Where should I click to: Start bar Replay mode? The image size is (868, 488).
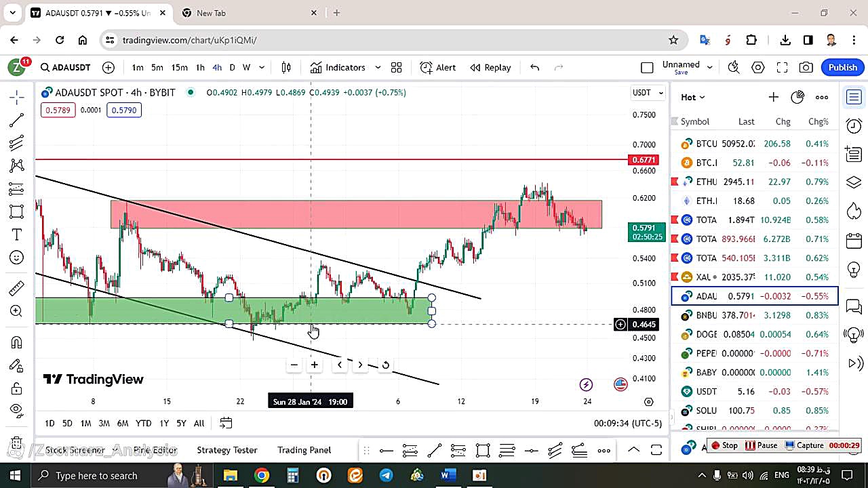(x=490, y=67)
